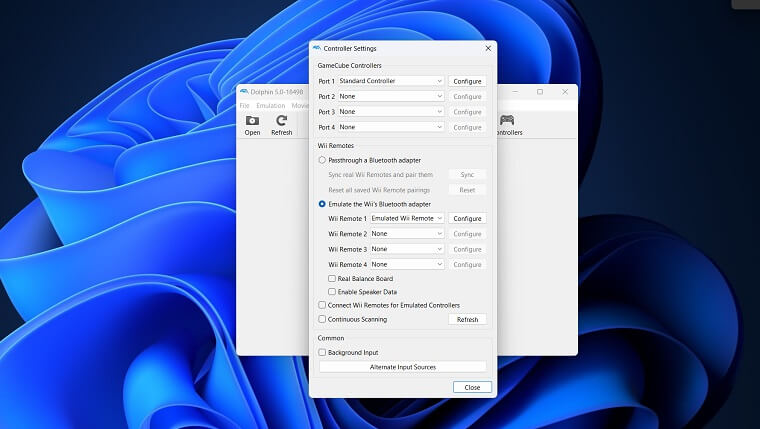Viewport: 760px width, 429px height.
Task: Expand the Wii Remote 2 source dropdown
Action: coord(407,234)
